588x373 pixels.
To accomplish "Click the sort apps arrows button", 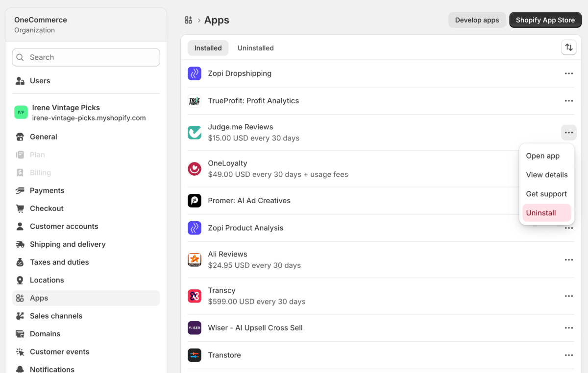I will pos(569,47).
